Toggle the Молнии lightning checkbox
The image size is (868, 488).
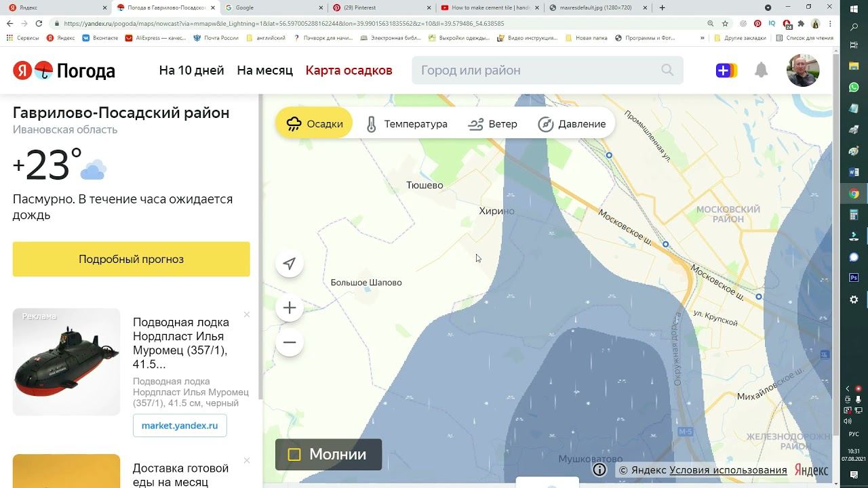click(x=294, y=455)
